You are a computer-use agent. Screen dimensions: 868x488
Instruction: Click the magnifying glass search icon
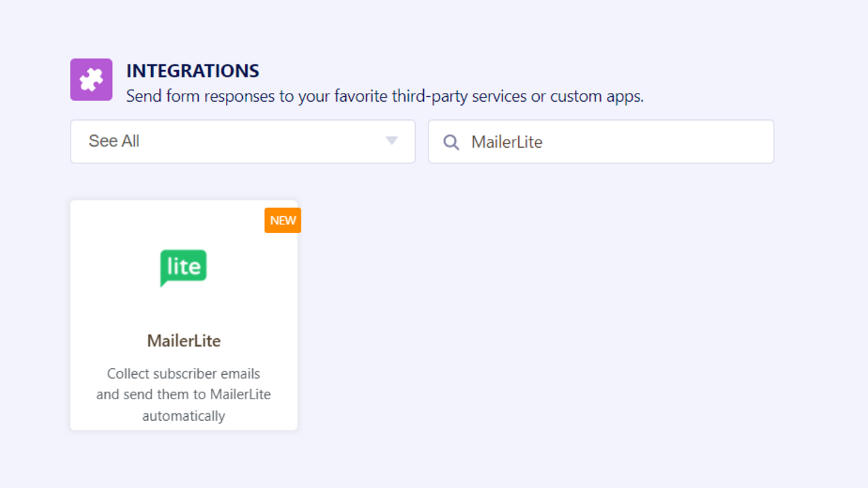[451, 142]
